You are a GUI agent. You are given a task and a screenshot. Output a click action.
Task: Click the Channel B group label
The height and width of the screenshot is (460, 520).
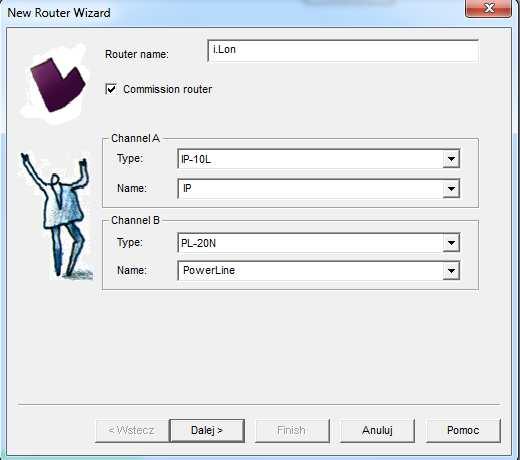[x=135, y=220]
